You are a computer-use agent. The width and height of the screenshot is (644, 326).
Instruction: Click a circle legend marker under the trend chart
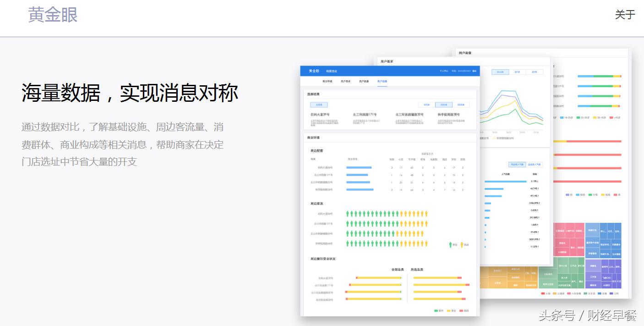(494, 138)
